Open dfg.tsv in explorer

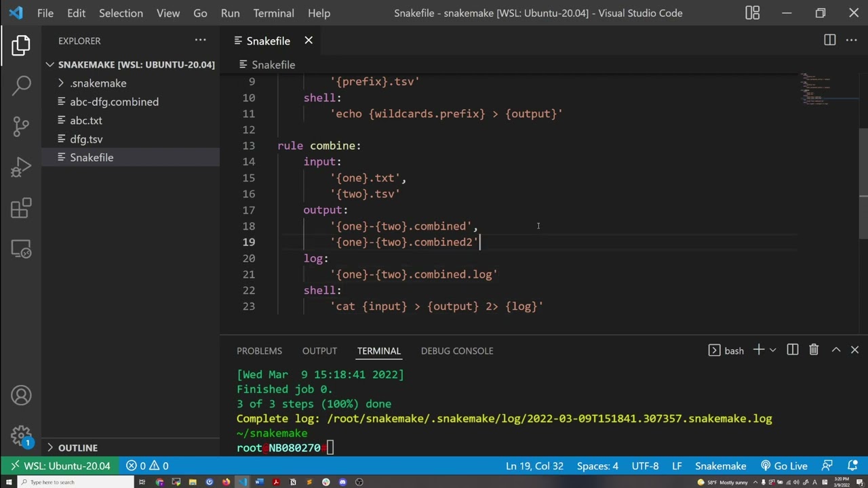pos(131,139)
